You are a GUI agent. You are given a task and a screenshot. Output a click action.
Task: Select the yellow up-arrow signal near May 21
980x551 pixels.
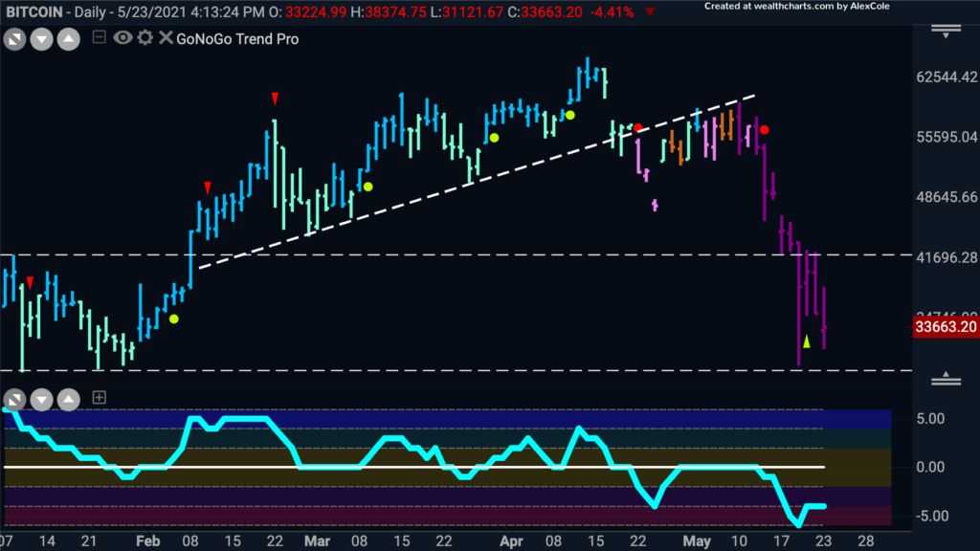807,342
